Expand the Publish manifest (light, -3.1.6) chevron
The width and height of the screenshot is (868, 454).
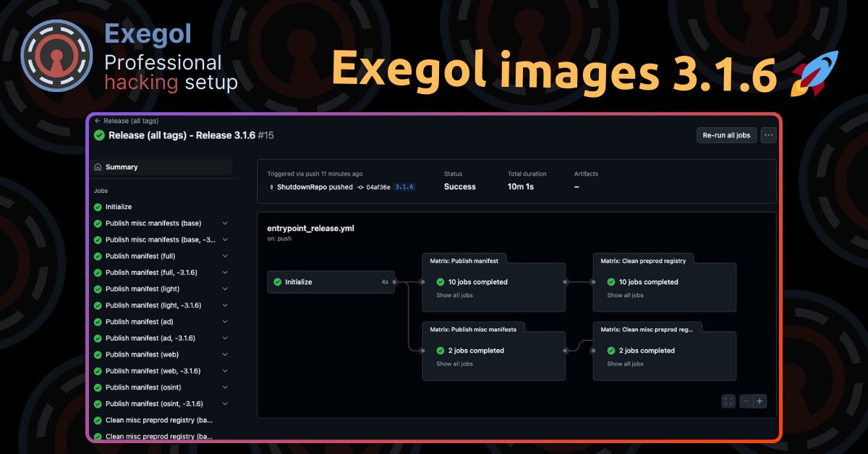click(225, 305)
